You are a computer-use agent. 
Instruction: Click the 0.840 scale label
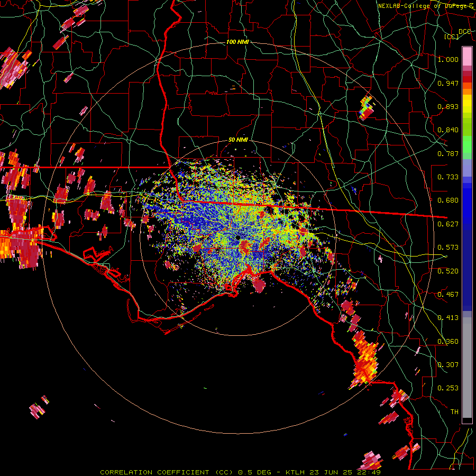click(448, 130)
